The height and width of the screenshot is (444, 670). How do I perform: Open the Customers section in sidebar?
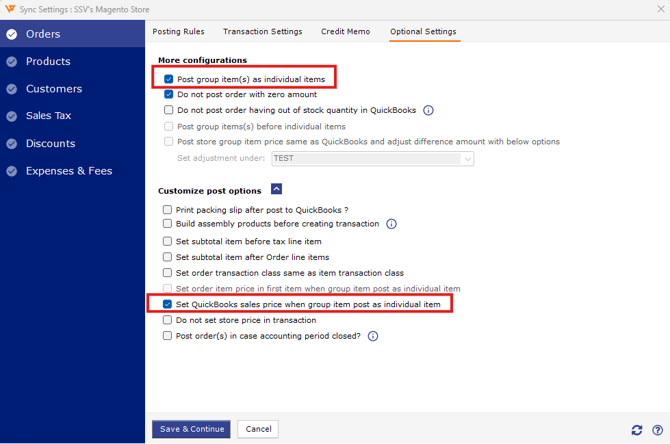(72, 89)
